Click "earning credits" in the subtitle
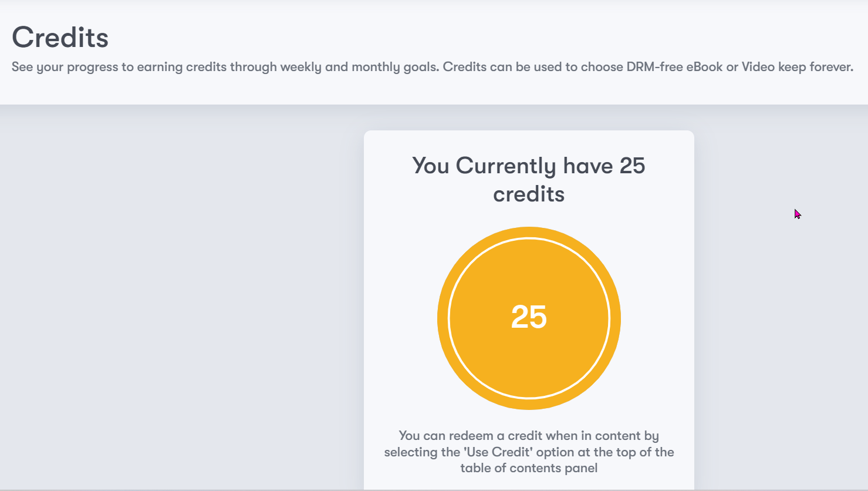Screen dimensions: 868x491 point(182,67)
